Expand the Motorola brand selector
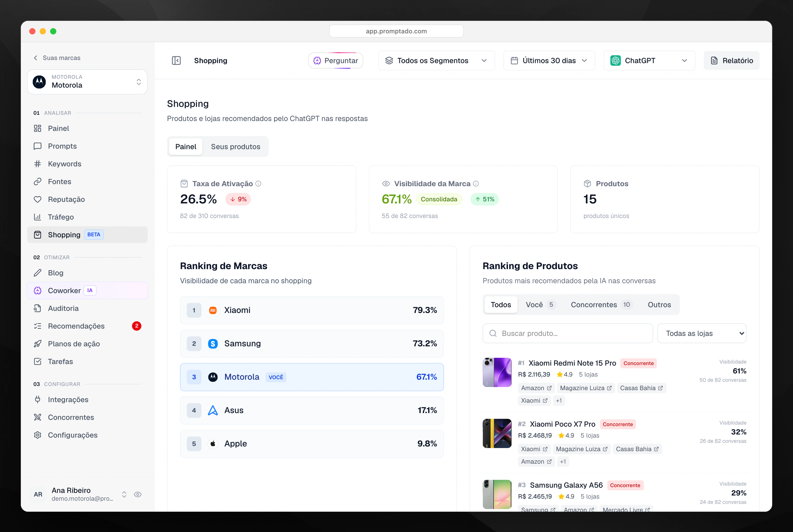 (x=87, y=82)
